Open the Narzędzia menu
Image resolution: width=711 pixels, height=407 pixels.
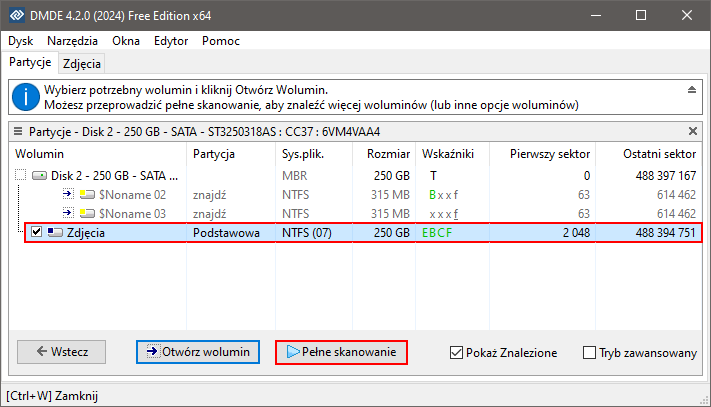coord(72,41)
